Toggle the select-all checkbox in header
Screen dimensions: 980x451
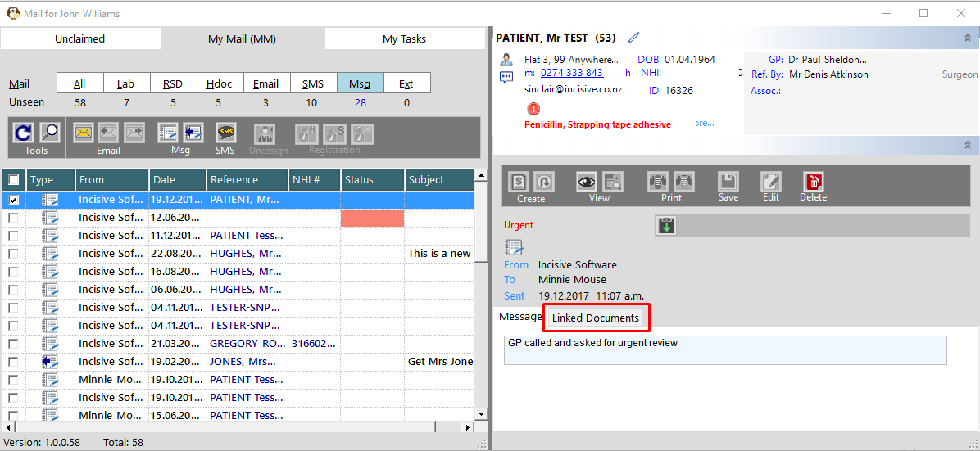(14, 180)
